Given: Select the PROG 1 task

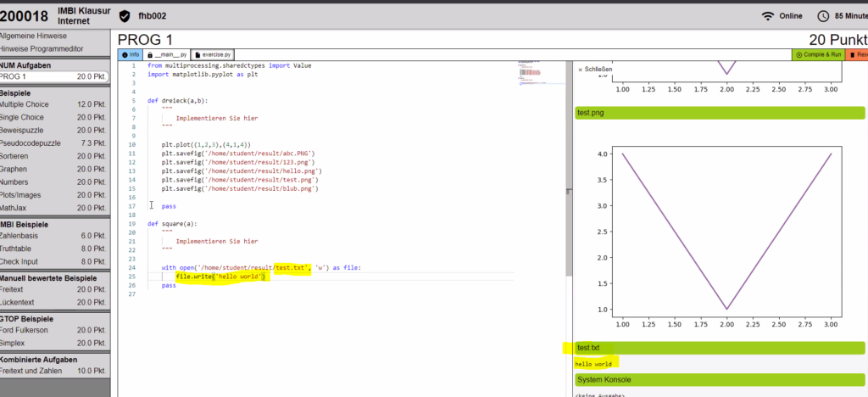Looking at the screenshot, I should tap(53, 77).
